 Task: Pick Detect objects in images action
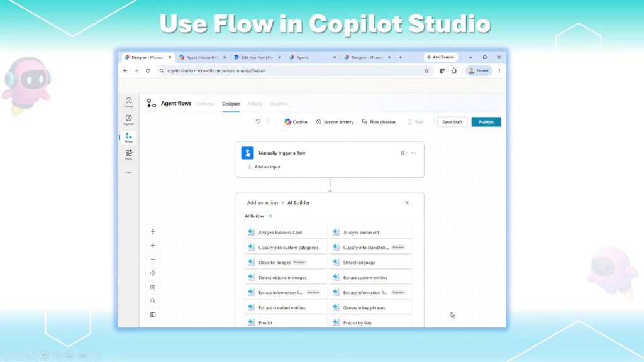point(286,278)
